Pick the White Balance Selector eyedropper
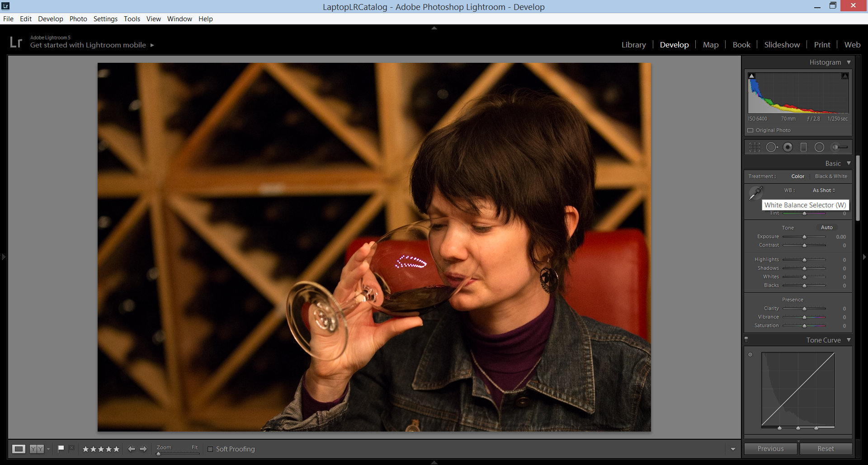 point(755,193)
